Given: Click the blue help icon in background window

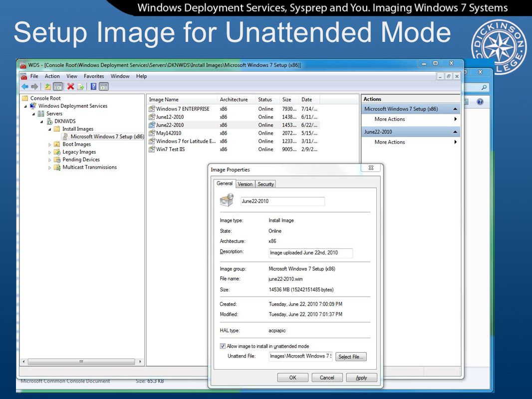Looking at the screenshot, I should [x=480, y=102].
